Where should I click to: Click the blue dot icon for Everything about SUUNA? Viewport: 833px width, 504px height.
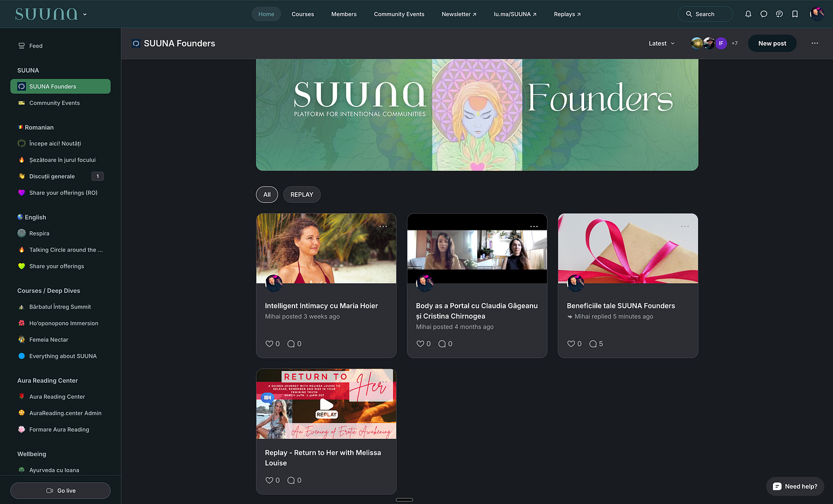point(22,356)
